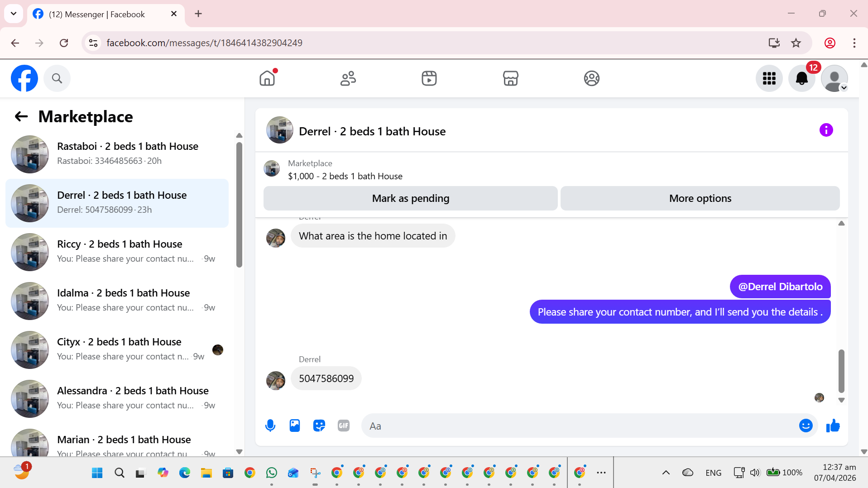The image size is (868, 488).
Task: Open Idalma 2 beds 1 bath House chat
Action: (117, 301)
